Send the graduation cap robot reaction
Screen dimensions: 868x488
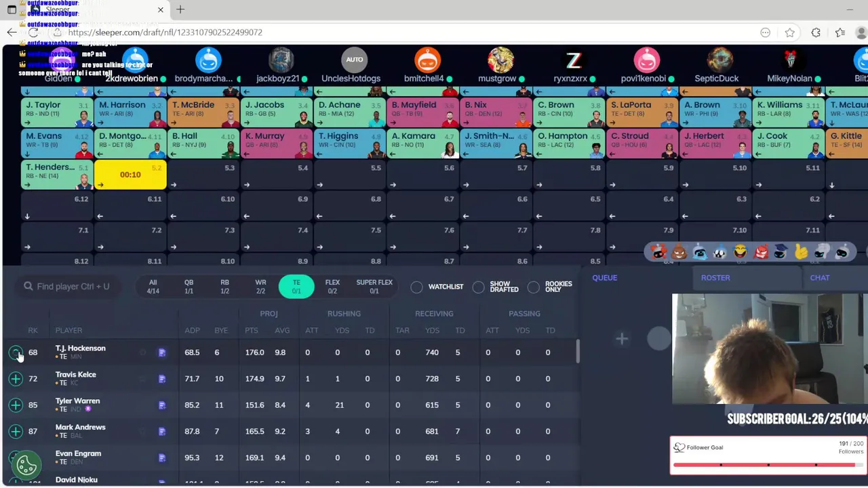[x=781, y=252]
